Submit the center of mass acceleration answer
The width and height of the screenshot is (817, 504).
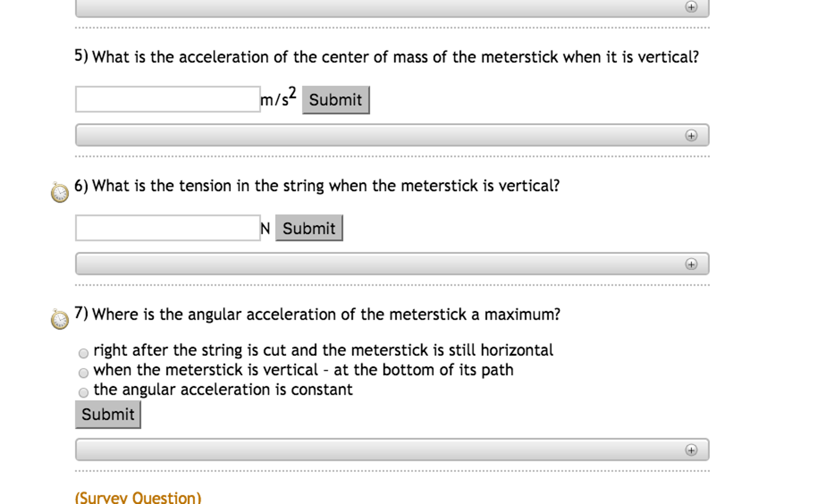point(335,100)
